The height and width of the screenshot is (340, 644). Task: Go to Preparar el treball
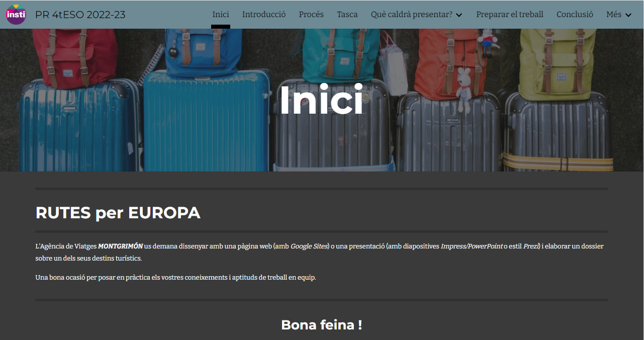510,15
